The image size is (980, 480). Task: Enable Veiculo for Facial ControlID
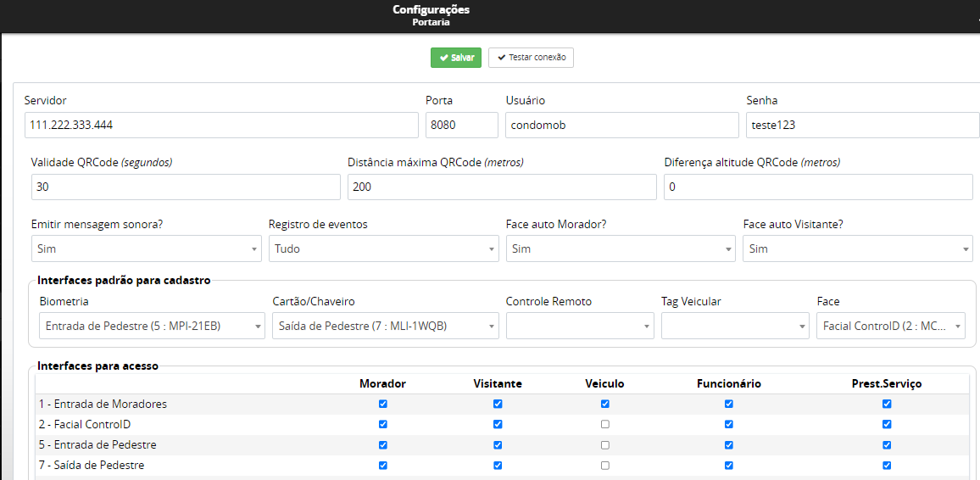coord(604,424)
